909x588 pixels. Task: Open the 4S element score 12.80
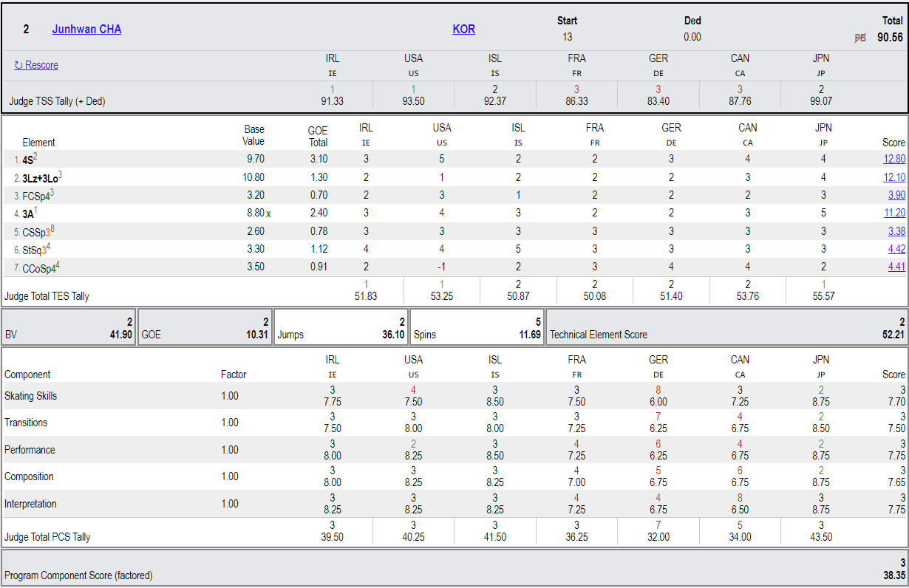[894, 159]
